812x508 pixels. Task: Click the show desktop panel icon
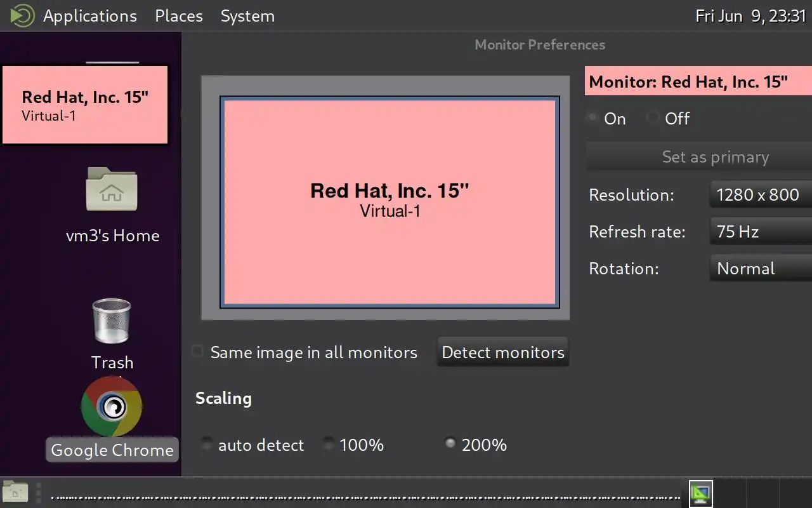[15, 492]
